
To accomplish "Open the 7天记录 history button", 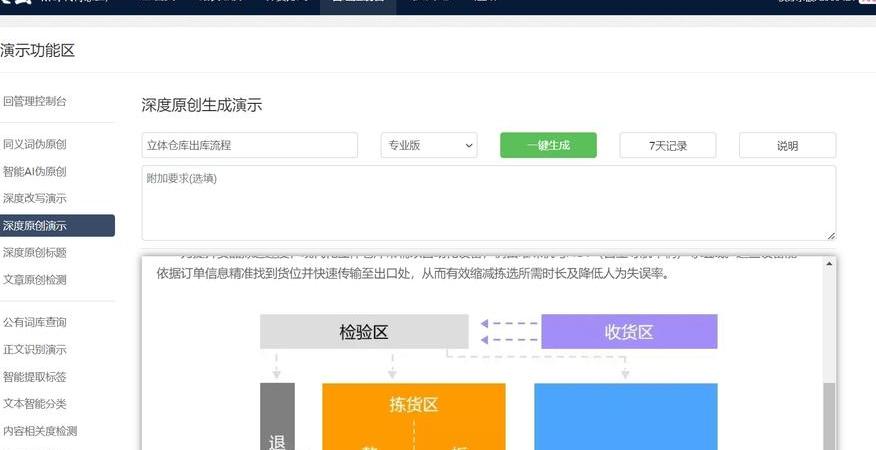I will [x=668, y=145].
